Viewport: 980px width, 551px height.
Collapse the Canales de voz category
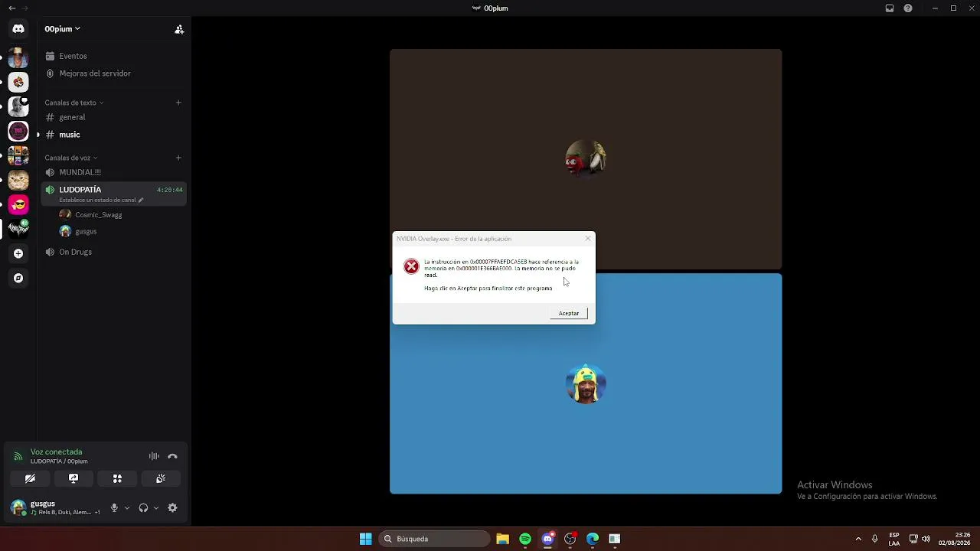[71, 158]
